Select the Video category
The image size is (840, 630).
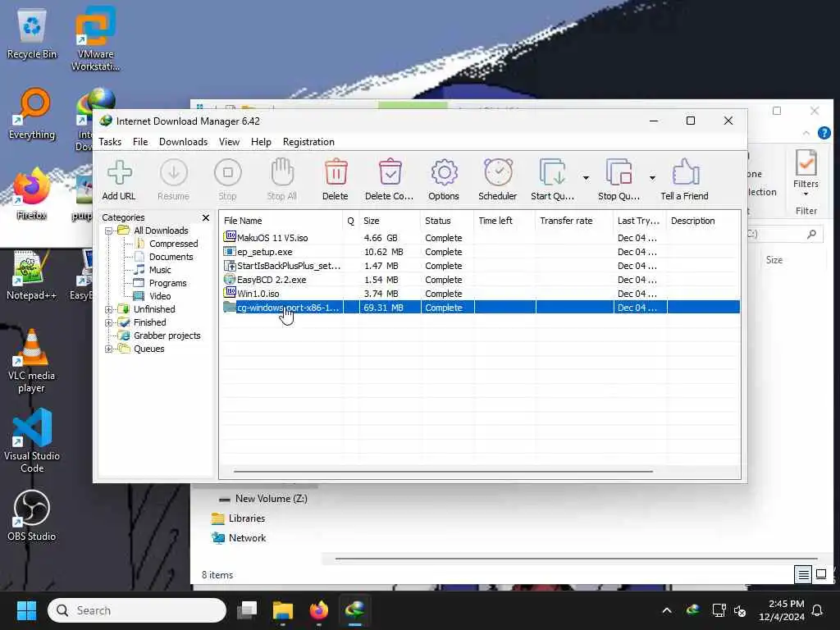[x=160, y=296]
